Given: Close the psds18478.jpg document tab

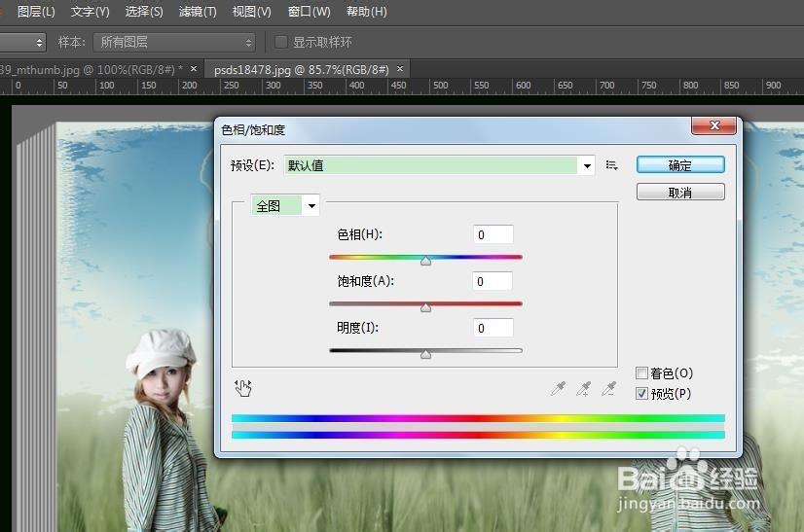Looking at the screenshot, I should [400, 69].
